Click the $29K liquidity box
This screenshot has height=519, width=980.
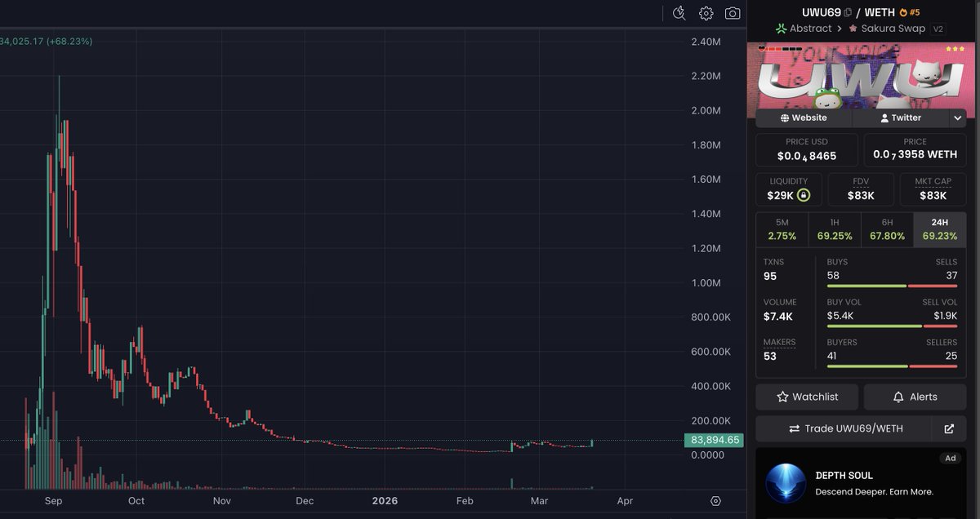[789, 189]
